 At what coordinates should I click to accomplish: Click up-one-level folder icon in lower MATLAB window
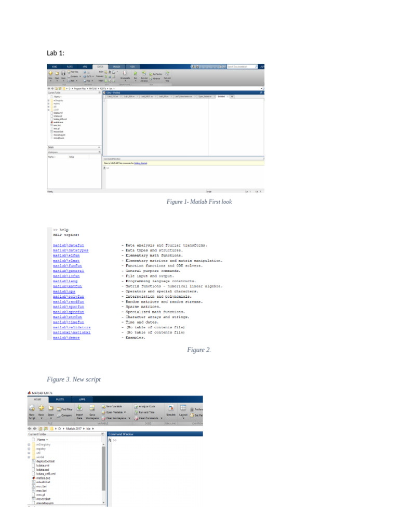pyautogui.click(x=40, y=429)
